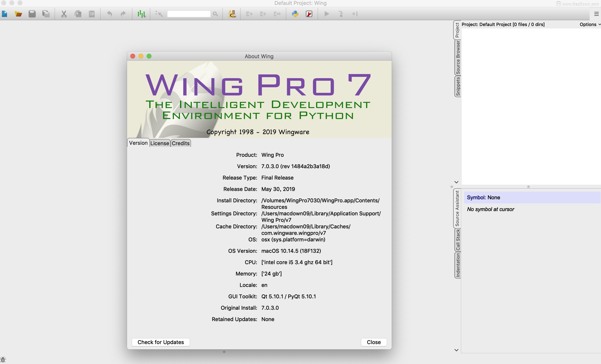Switch to the Credits tab
The image size is (601, 364).
181,143
